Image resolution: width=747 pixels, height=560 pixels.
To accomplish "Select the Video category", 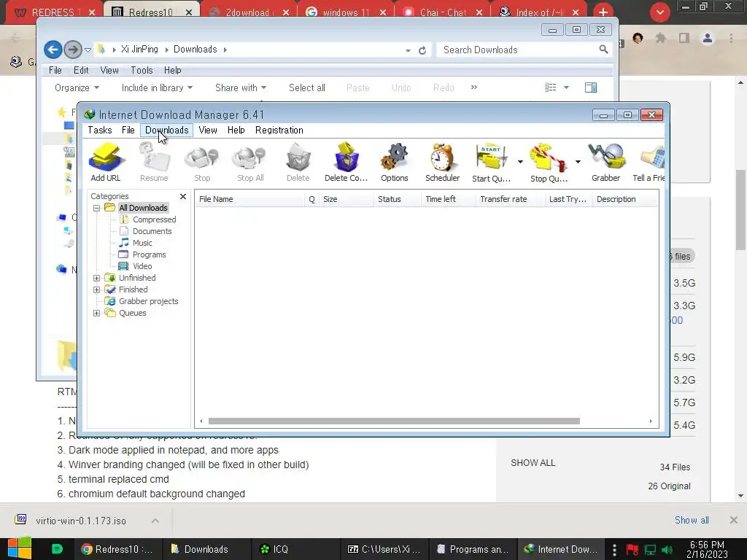I will [x=142, y=266].
